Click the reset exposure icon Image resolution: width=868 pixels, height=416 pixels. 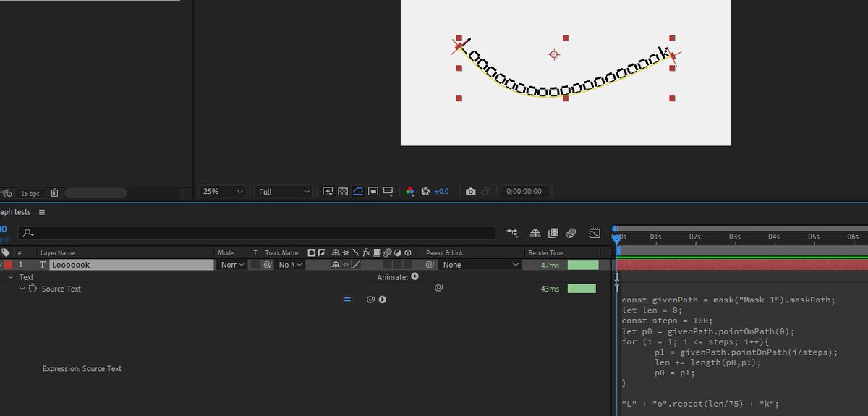tap(425, 192)
